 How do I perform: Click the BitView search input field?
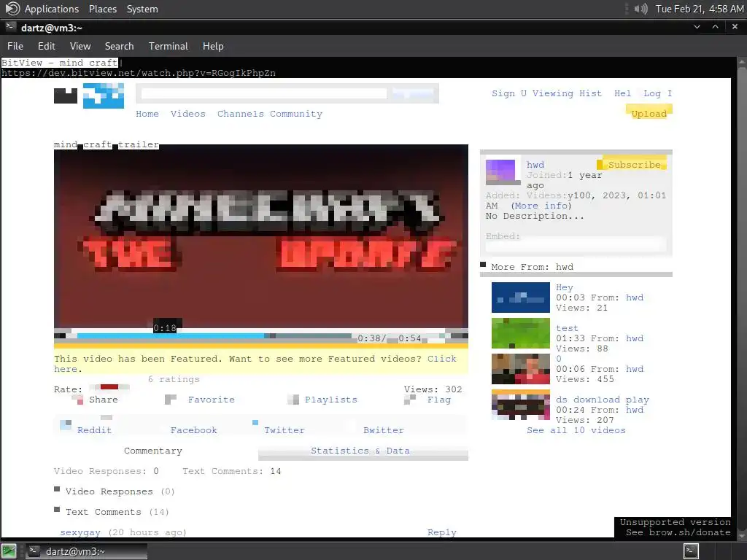(x=264, y=93)
